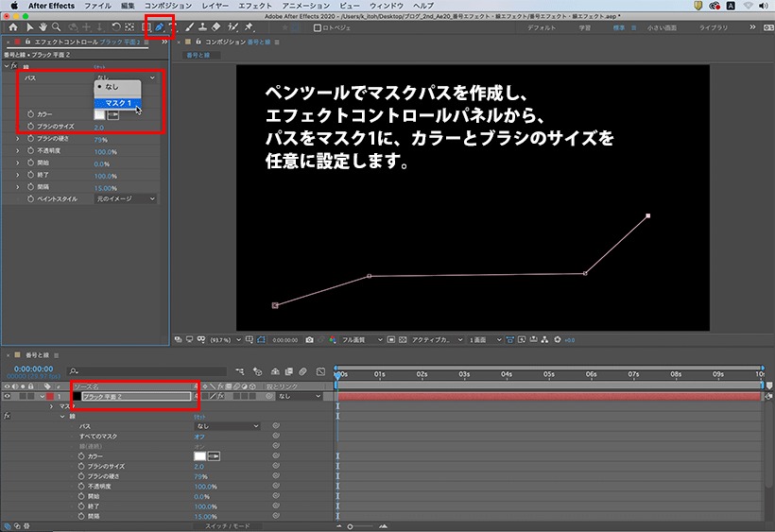Open the コンポジション menu
Screen dimensions: 775x532
click(168, 6)
